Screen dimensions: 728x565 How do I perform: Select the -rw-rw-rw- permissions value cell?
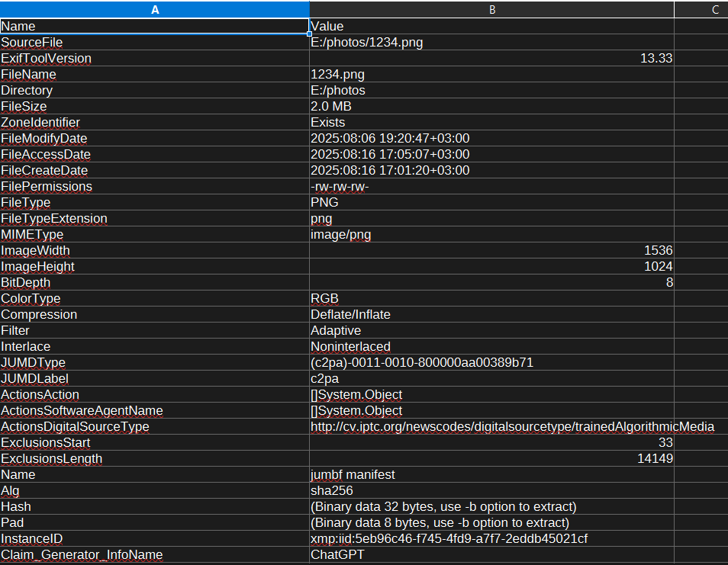click(340, 187)
